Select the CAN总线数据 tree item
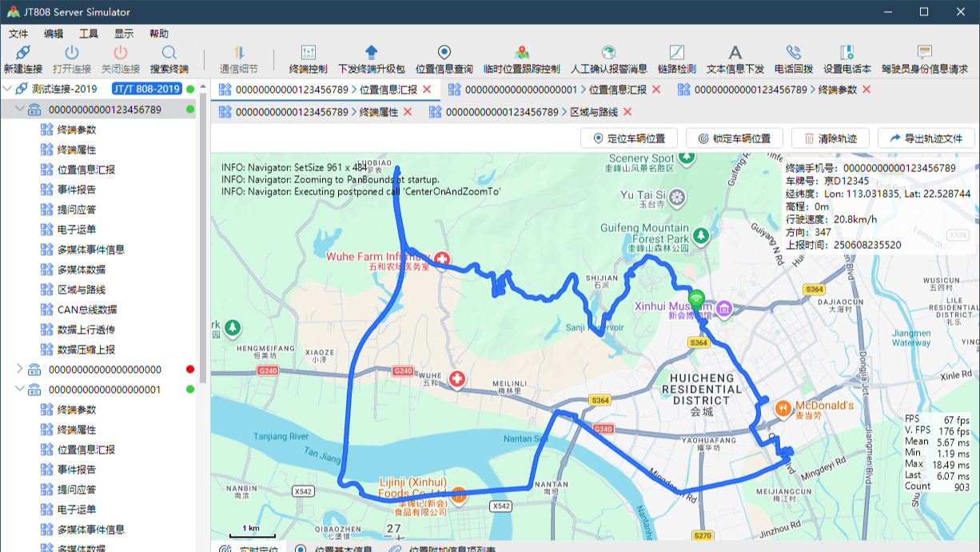Image resolution: width=980 pixels, height=552 pixels. (x=87, y=310)
